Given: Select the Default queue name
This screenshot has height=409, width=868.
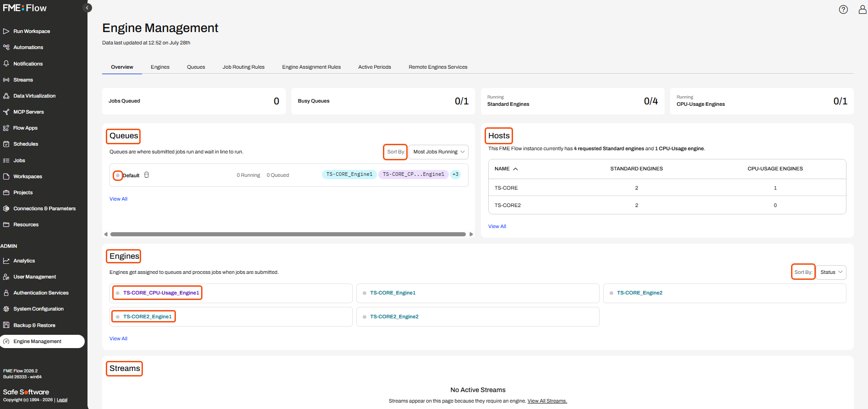Looking at the screenshot, I should 131,175.
